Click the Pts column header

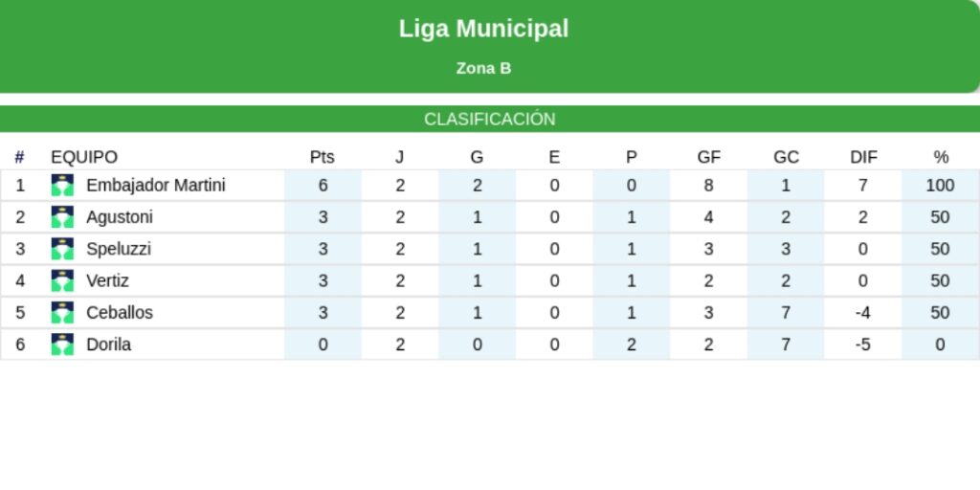(x=323, y=157)
